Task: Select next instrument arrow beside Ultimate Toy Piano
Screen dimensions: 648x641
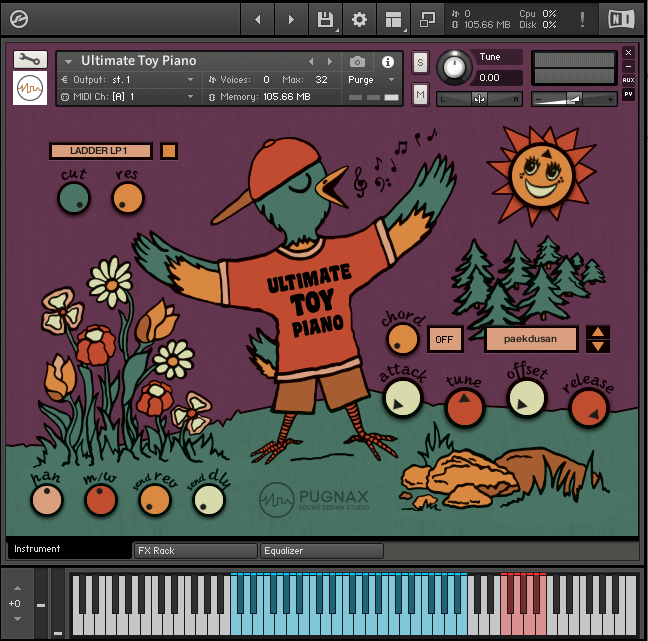Action: [x=330, y=62]
